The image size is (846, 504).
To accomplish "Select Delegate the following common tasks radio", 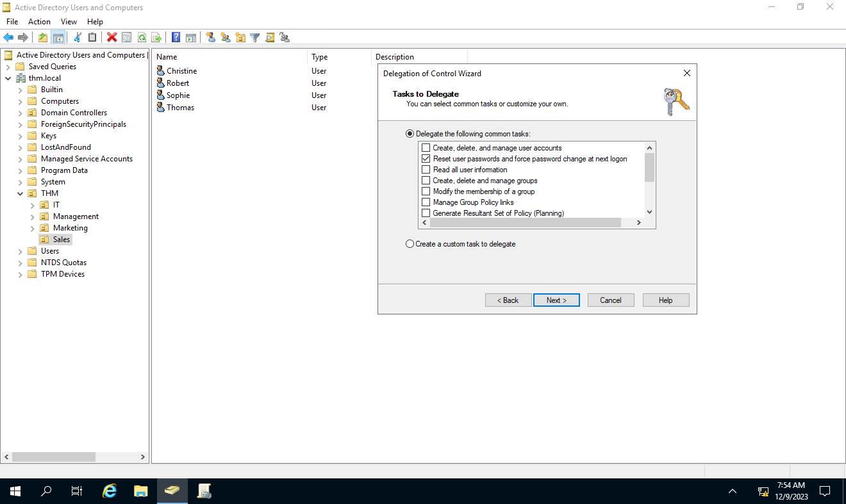I will pos(410,134).
